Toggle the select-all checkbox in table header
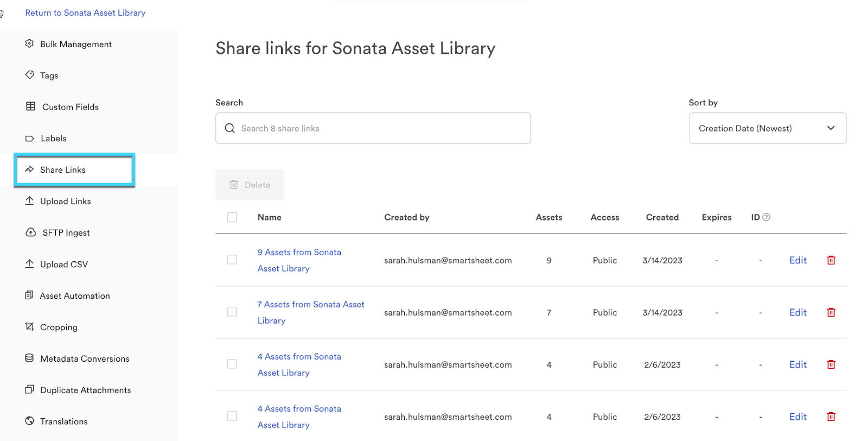The image size is (868, 441). click(x=232, y=217)
